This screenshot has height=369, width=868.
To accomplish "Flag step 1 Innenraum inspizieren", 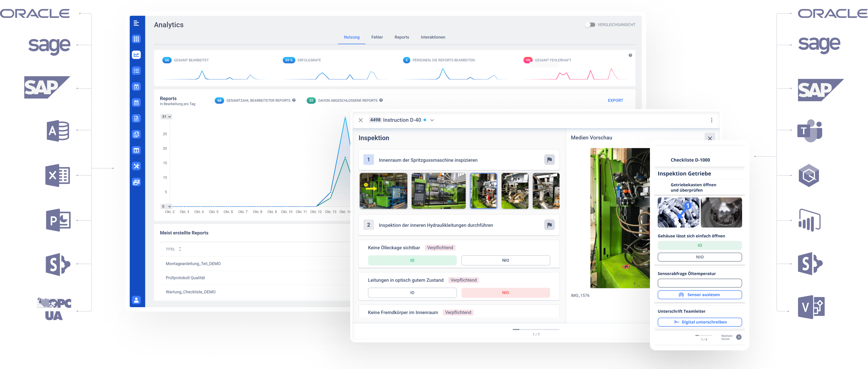I will coord(549,160).
